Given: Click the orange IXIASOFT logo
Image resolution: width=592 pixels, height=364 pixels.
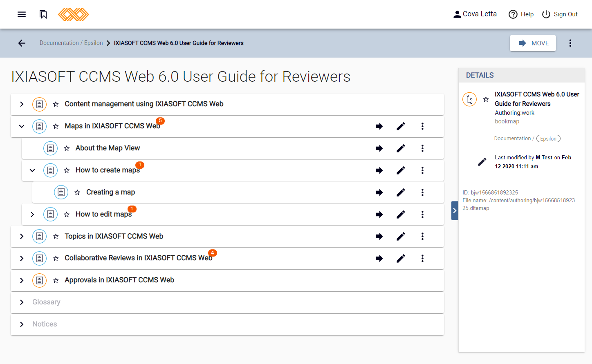Looking at the screenshot, I should (x=74, y=14).
